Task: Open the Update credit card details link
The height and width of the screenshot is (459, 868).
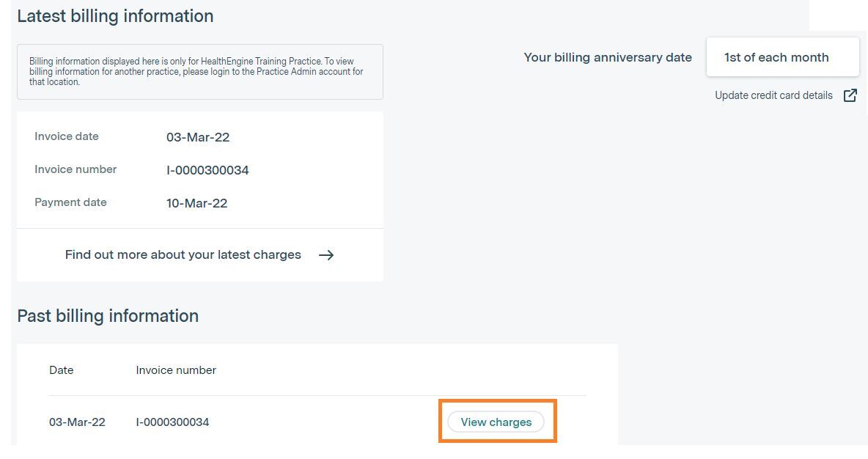Action: click(773, 95)
